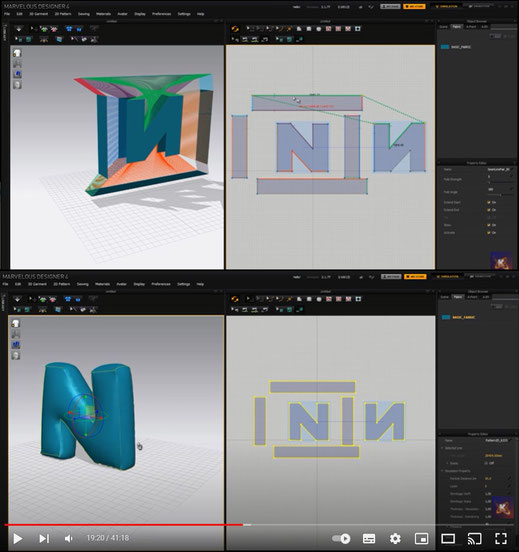Click the garment display shirt icon in upper 3D view

[x=17, y=53]
